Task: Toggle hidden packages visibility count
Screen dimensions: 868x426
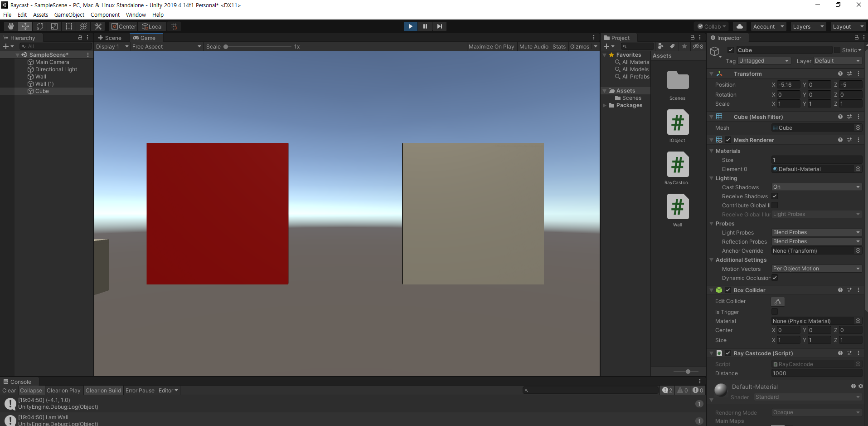Action: point(698,46)
